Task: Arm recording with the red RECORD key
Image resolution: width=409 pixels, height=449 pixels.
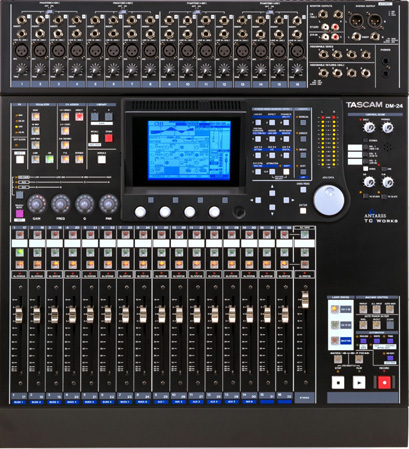Action: click(x=384, y=382)
